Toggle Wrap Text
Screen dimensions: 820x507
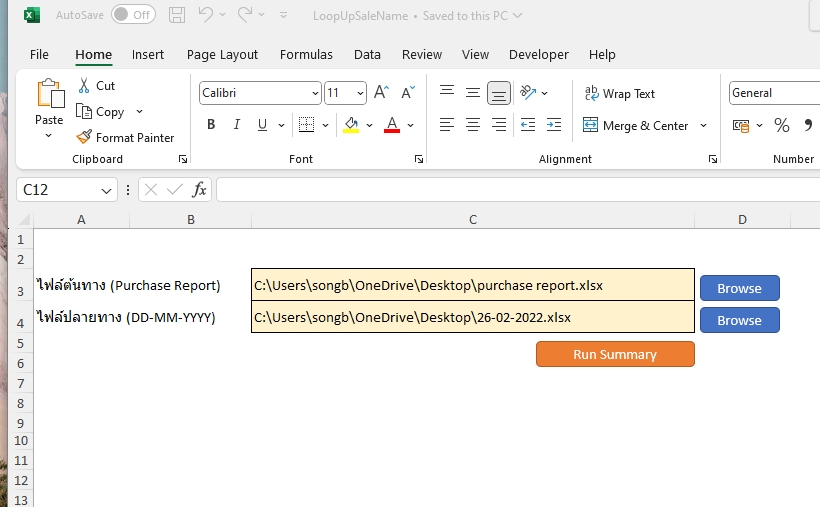(x=620, y=94)
